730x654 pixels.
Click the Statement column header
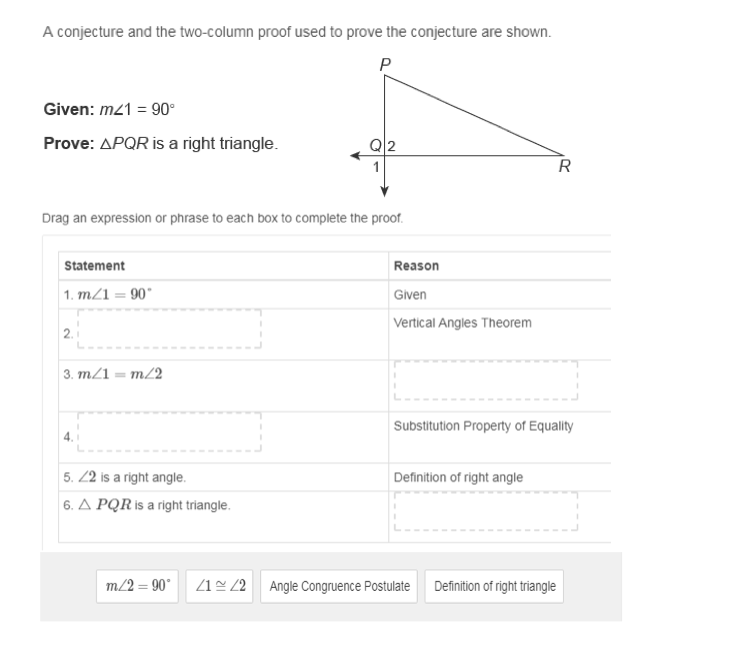pyautogui.click(x=94, y=266)
